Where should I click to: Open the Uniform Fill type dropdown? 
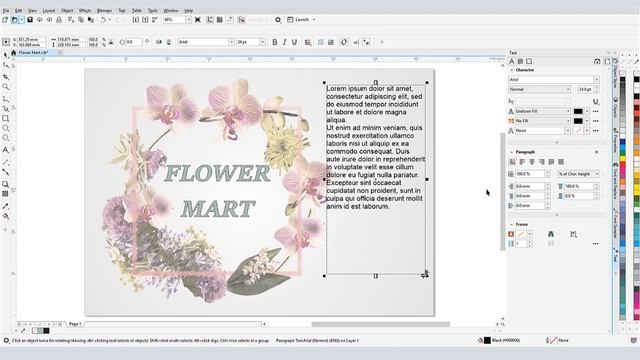coord(567,111)
